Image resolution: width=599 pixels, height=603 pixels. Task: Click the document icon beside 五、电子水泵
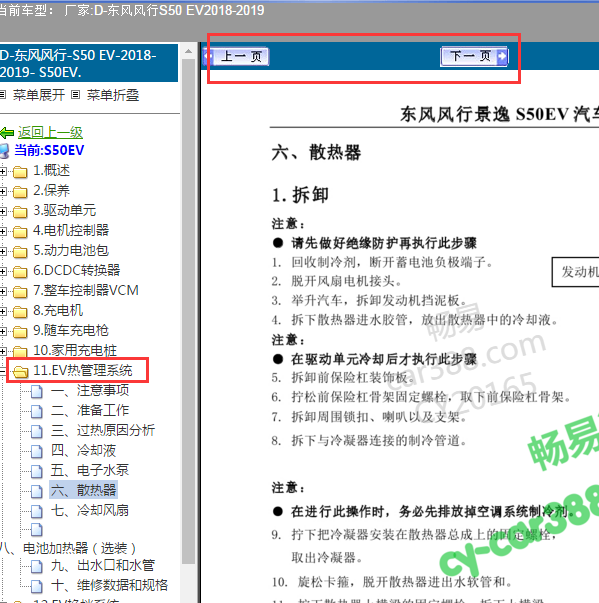(37, 471)
